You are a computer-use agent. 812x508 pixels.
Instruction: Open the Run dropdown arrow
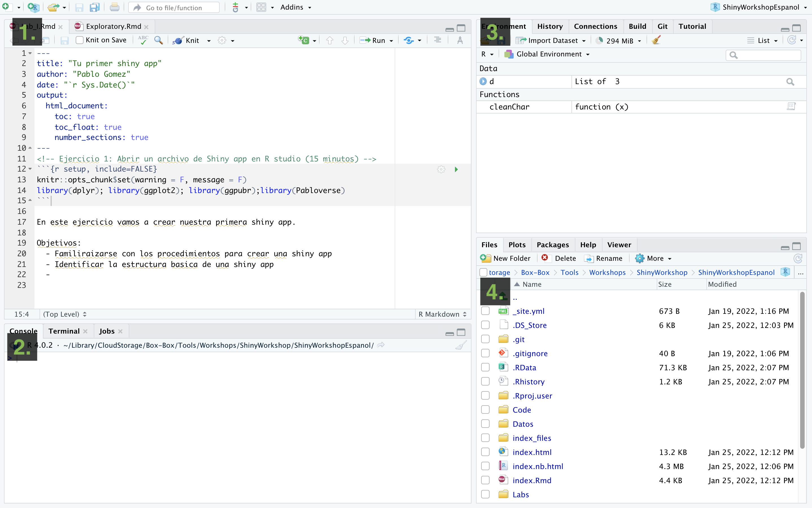[x=391, y=41]
